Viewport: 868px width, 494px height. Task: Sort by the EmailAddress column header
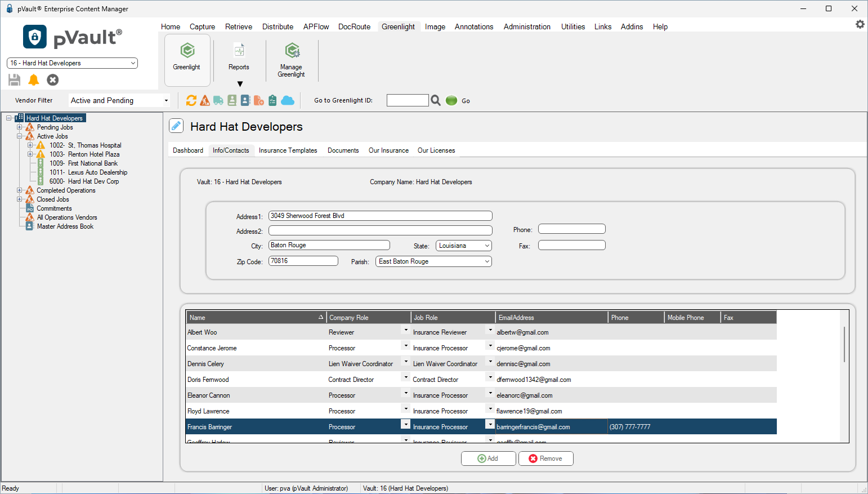(x=552, y=318)
